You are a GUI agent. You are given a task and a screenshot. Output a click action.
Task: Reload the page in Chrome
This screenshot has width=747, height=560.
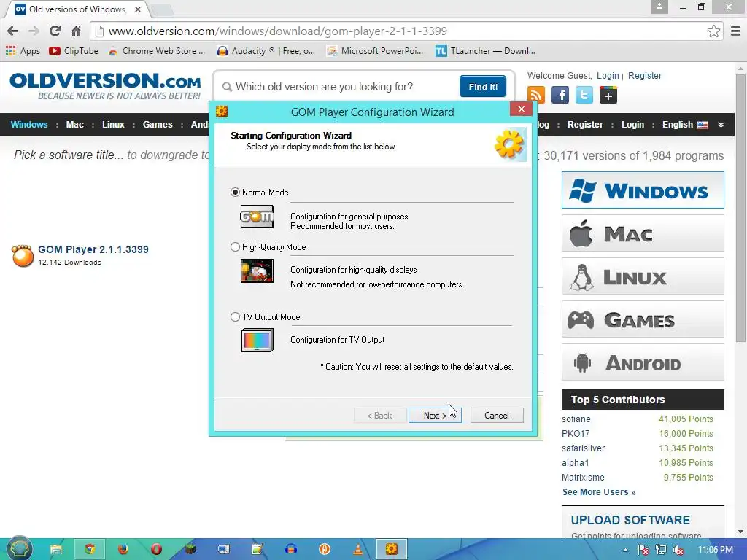(55, 31)
